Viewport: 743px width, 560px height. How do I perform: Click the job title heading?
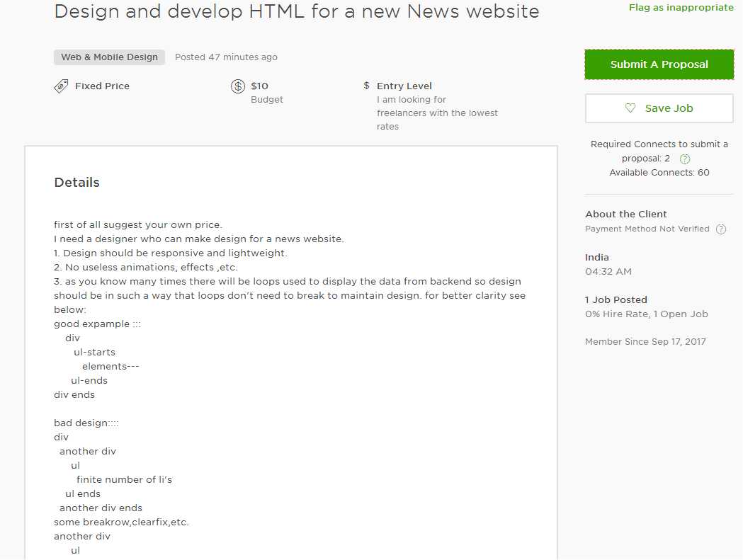pos(295,11)
